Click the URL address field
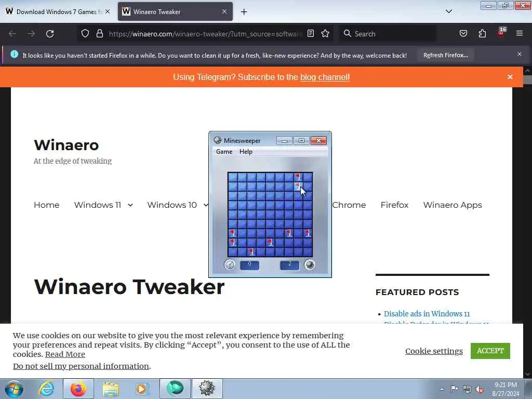The image size is (532, 399). (x=205, y=34)
